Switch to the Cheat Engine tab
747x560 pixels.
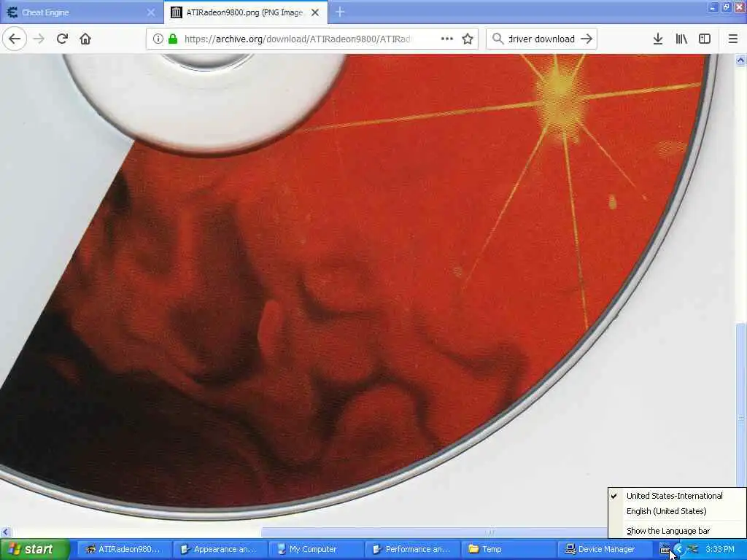click(x=81, y=12)
